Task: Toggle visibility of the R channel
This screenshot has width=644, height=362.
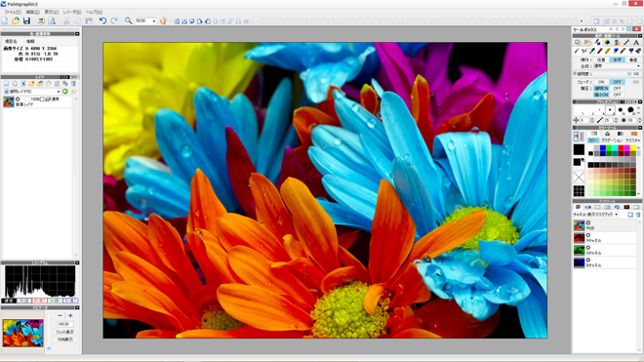Action: (x=588, y=235)
